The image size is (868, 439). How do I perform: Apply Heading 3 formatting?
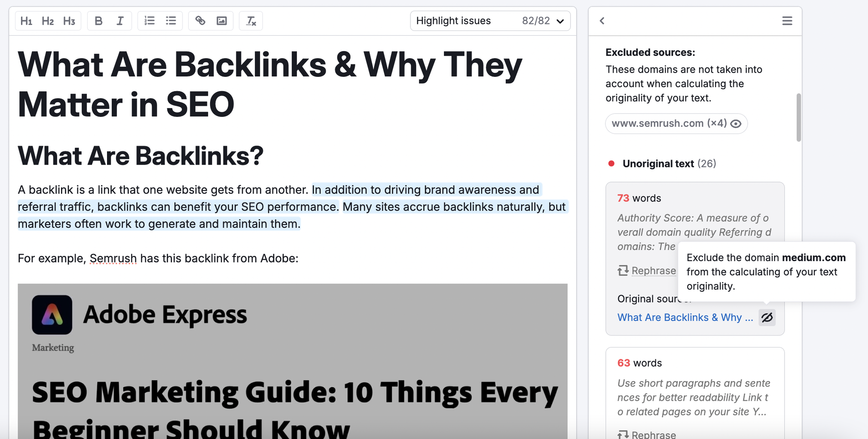(x=69, y=20)
